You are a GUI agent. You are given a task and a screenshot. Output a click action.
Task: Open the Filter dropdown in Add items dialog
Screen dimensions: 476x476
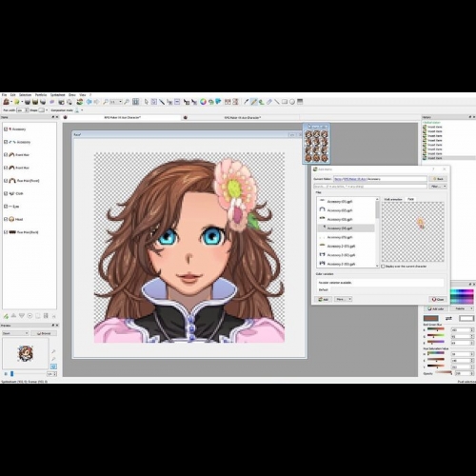click(438, 187)
